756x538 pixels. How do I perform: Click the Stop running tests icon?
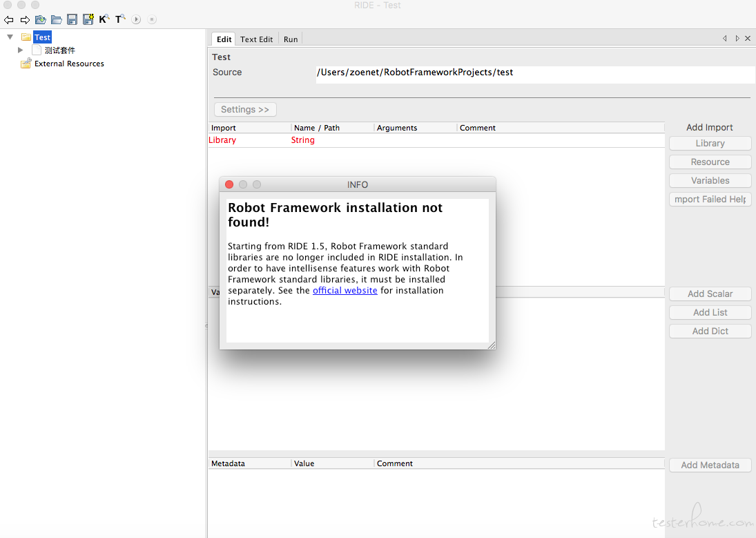[x=152, y=20]
